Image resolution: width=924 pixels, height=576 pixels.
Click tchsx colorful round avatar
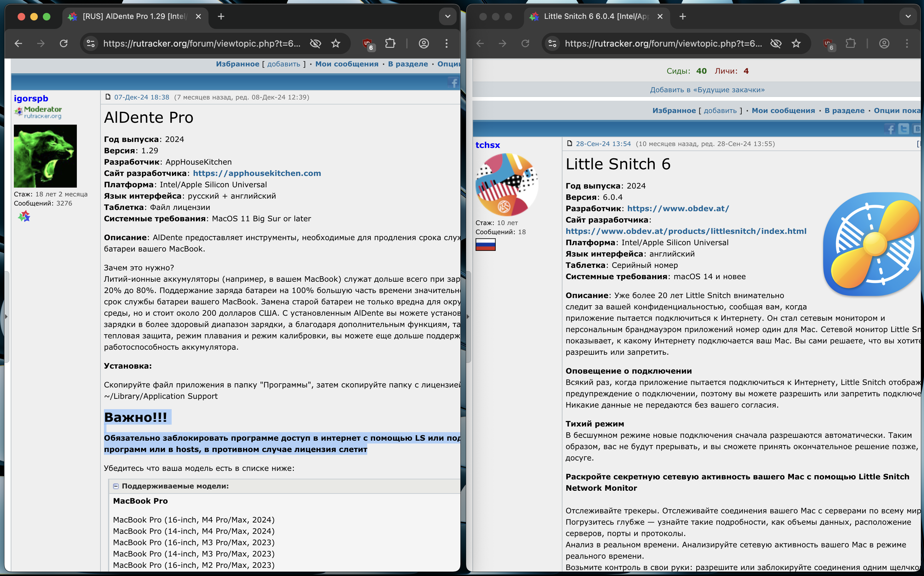tap(507, 185)
